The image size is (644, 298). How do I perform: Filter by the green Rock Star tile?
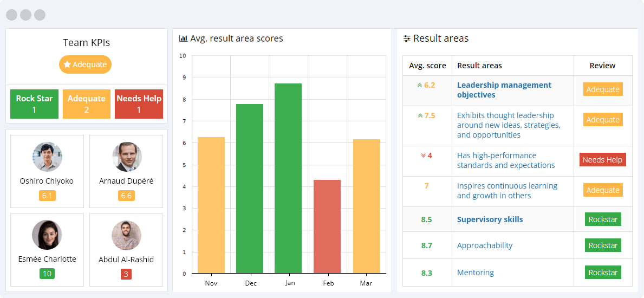(34, 104)
